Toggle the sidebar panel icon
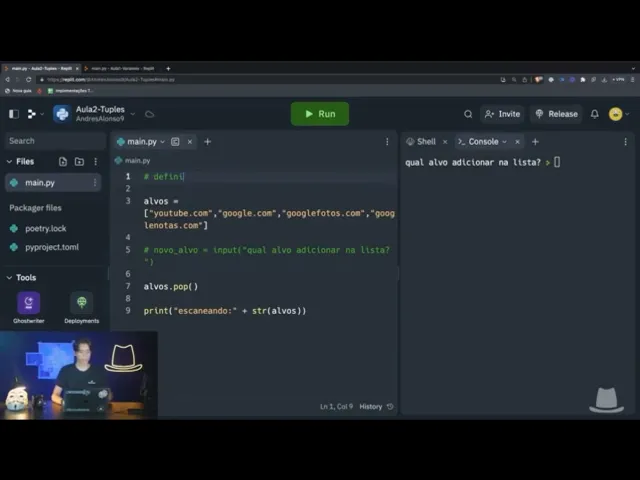Screen dimensions: 640x480 [x=14, y=114]
